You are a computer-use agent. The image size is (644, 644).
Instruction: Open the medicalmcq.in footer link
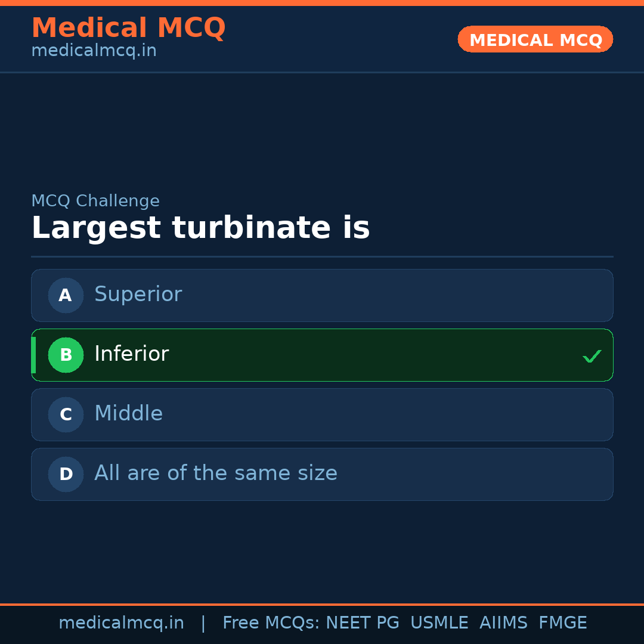coord(121,623)
